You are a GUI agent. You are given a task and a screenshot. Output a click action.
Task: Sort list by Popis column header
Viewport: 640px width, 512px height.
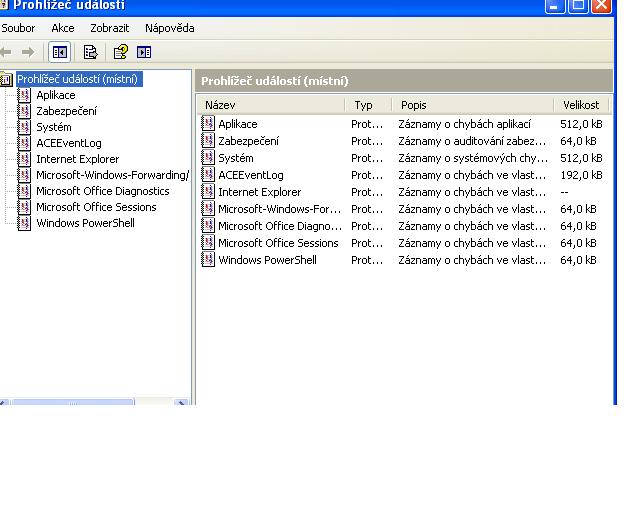pyautogui.click(x=473, y=105)
